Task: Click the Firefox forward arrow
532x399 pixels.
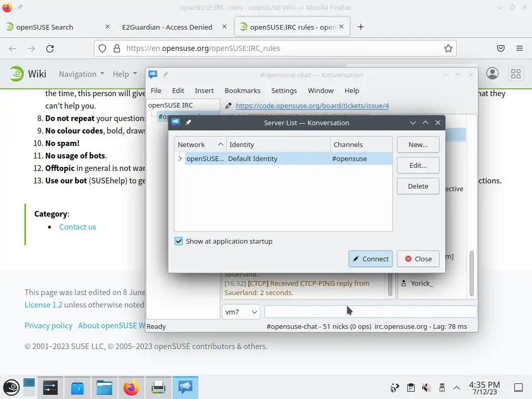Action: tap(31, 48)
